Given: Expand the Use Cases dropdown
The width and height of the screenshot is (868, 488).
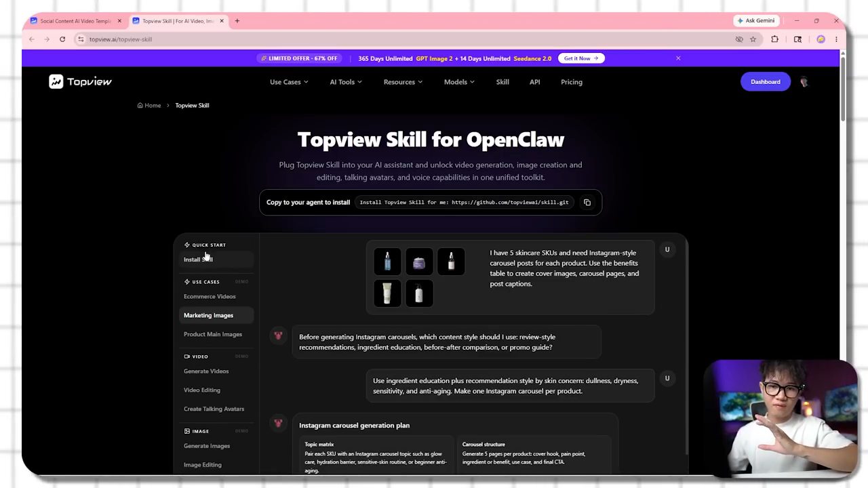Looking at the screenshot, I should pos(289,82).
